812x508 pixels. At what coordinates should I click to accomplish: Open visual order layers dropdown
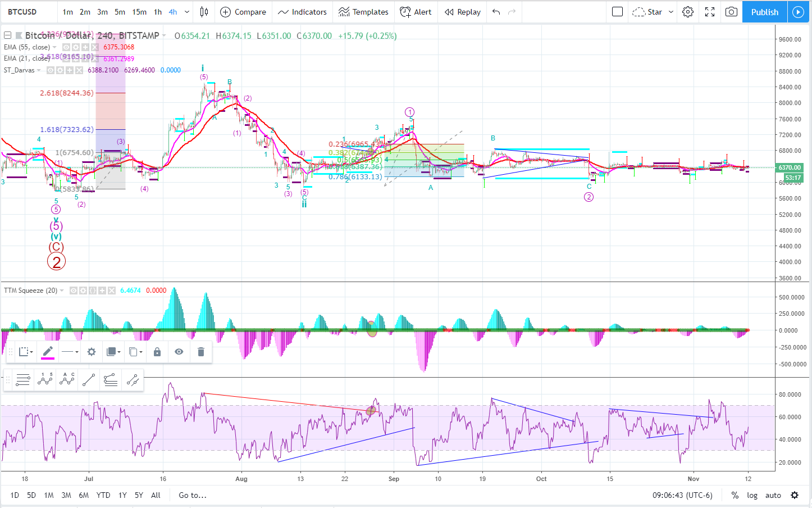pos(113,352)
